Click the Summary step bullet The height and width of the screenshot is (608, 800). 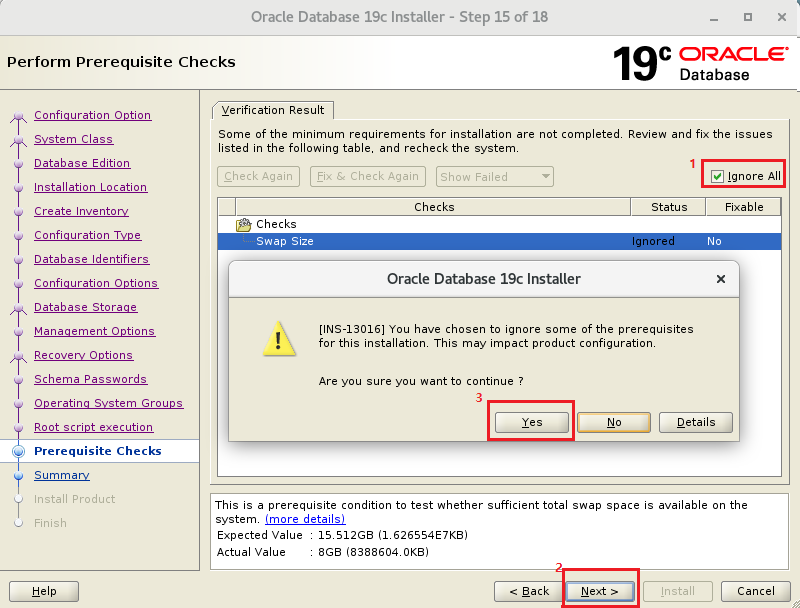coord(18,475)
